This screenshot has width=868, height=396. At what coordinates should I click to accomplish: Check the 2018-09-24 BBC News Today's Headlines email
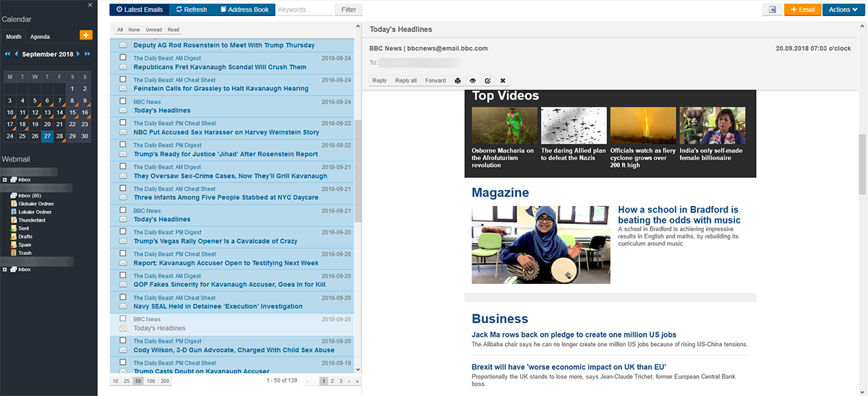point(123,101)
